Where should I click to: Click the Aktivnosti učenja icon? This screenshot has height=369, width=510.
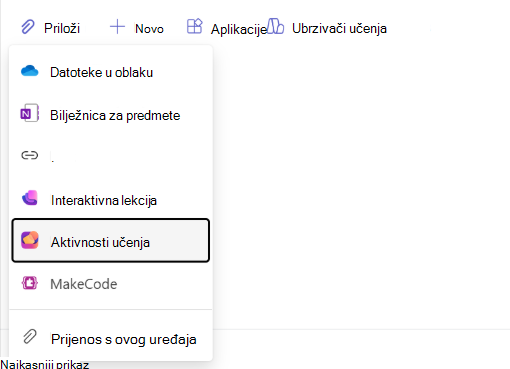[x=30, y=240]
